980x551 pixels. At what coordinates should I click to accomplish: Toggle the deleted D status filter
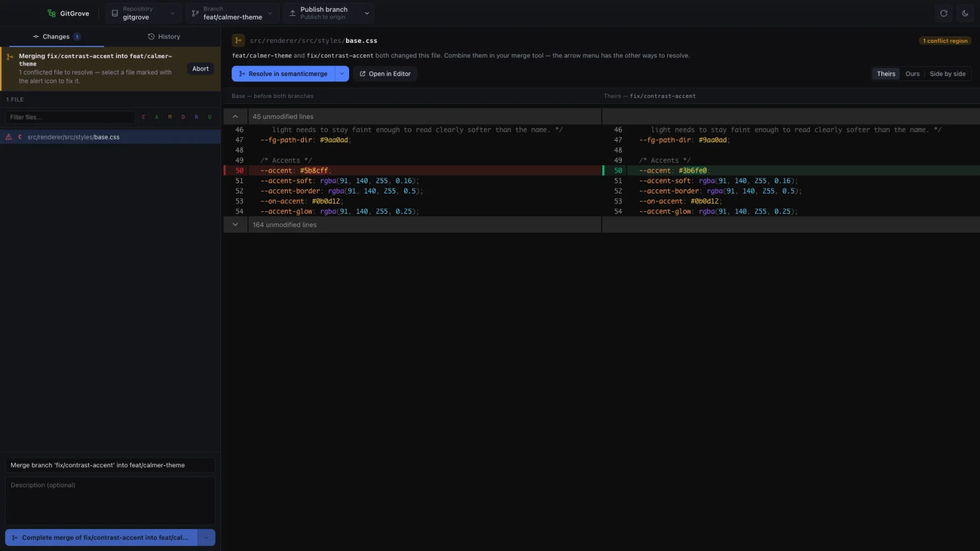(183, 117)
